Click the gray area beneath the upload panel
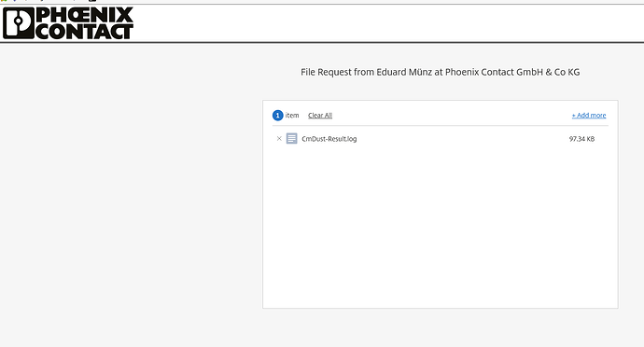This screenshot has width=644, height=347. click(x=441, y=327)
